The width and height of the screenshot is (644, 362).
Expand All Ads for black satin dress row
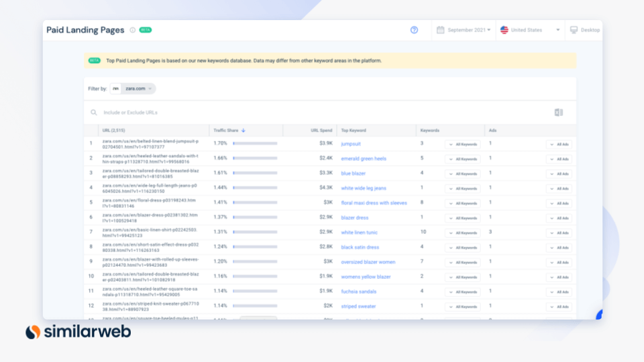(559, 248)
